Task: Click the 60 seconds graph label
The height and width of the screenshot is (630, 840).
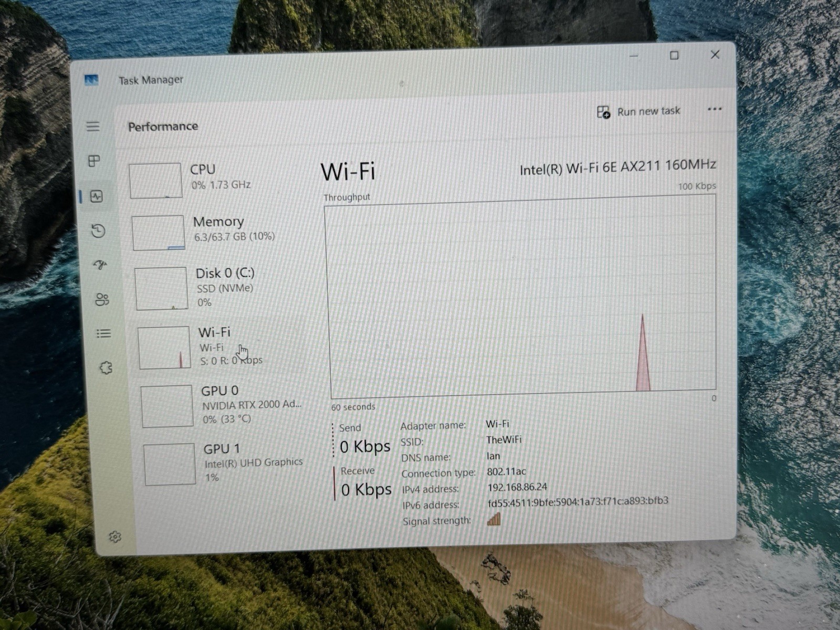Action: click(x=353, y=407)
